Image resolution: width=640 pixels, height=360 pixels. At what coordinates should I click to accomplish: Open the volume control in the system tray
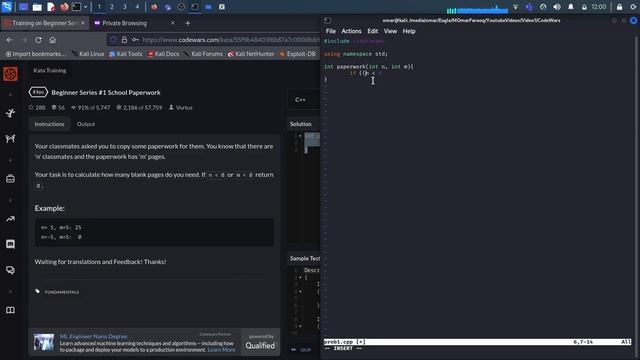pyautogui.click(x=557, y=7)
